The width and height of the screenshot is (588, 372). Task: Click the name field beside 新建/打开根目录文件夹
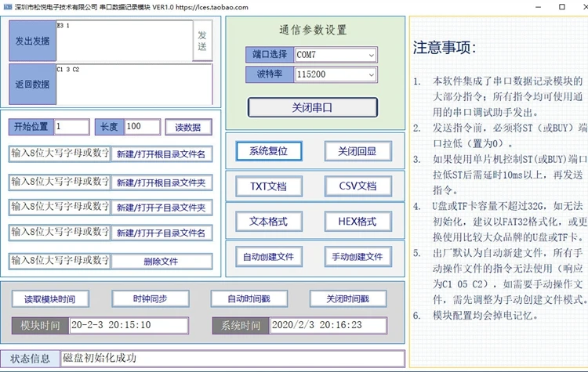[60, 182]
